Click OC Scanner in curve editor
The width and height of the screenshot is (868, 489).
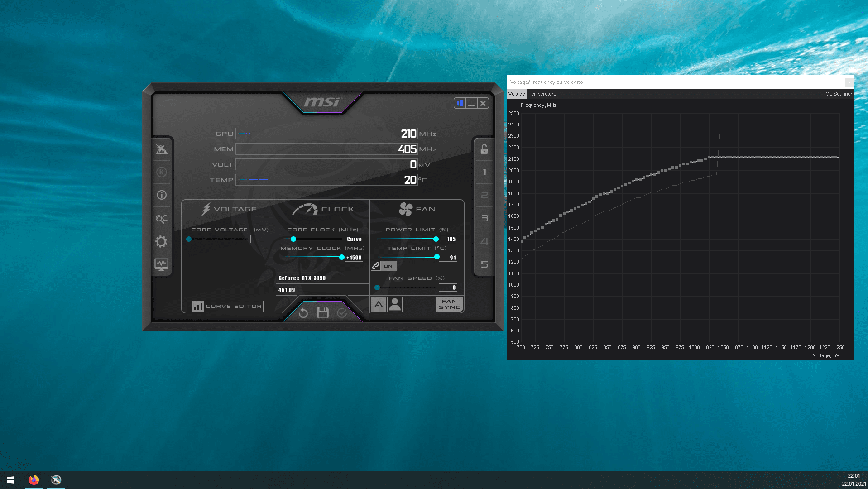(839, 94)
